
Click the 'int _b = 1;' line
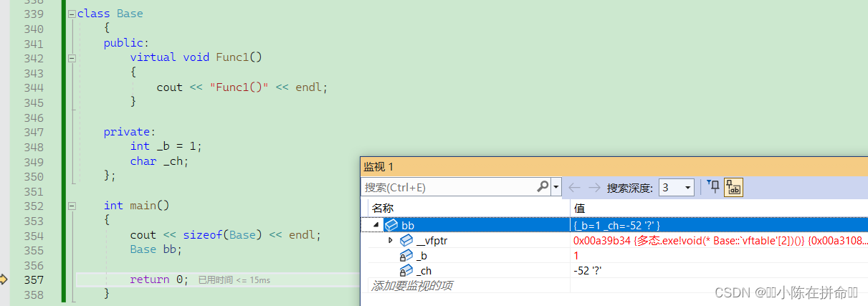click(x=166, y=146)
